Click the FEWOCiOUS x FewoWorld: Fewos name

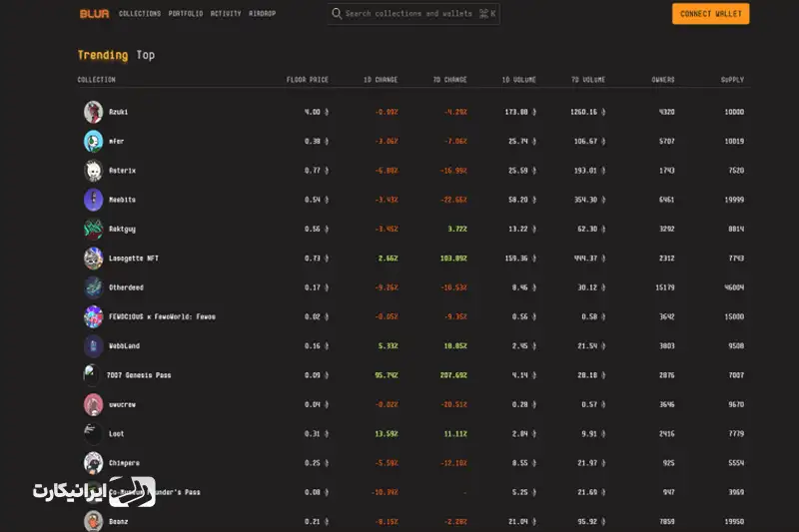click(162, 316)
